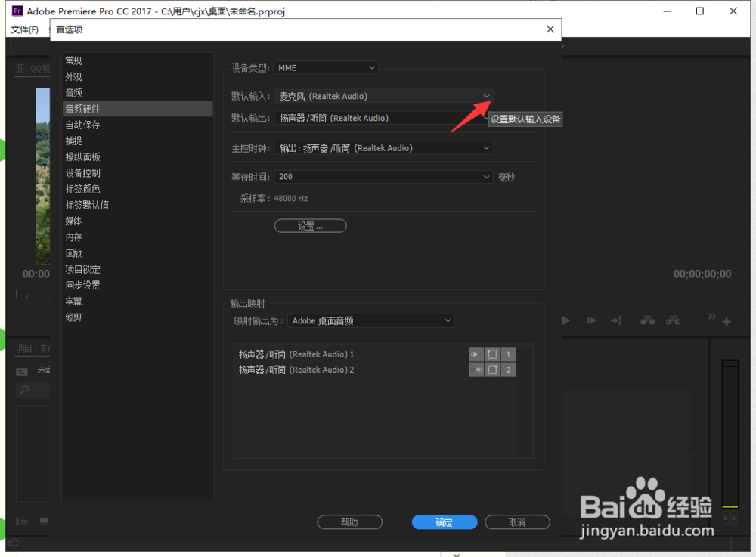Click 扬声器/听筒 (Realtek Audio) 1 list row
The image size is (756, 557).
point(377,354)
